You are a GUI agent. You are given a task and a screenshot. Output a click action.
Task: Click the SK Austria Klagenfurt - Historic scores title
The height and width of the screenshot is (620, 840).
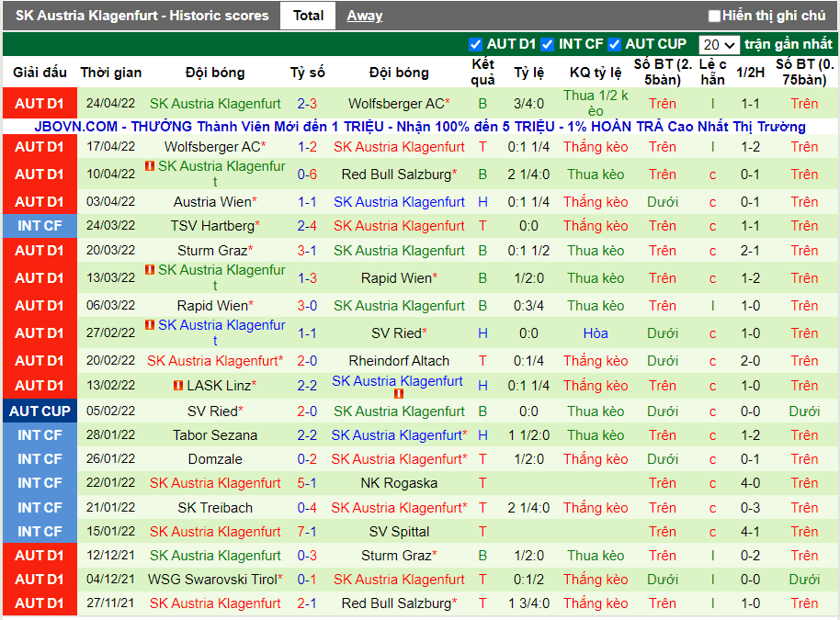tap(142, 16)
